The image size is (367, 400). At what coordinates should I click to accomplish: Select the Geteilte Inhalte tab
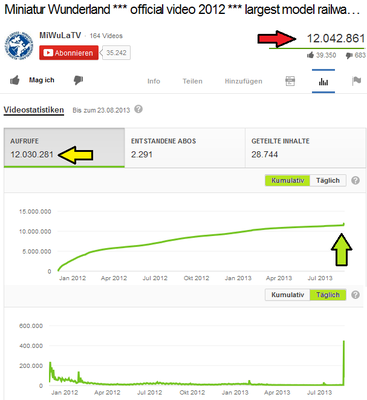click(305, 148)
